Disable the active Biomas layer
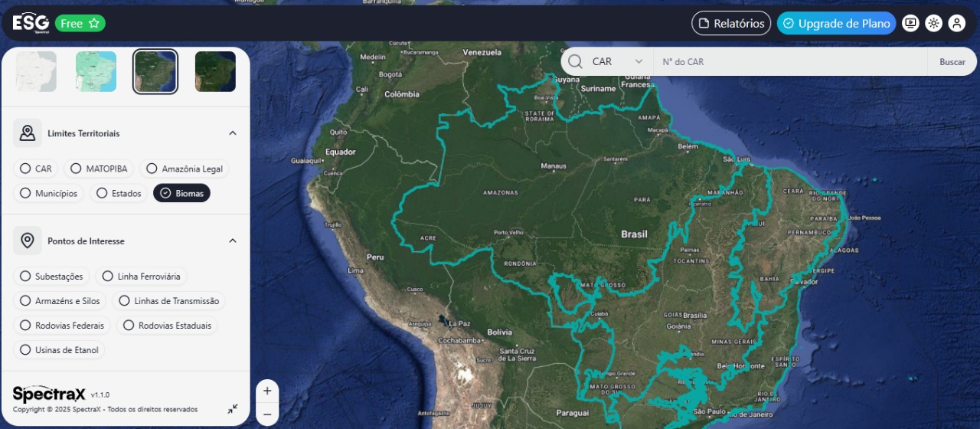Screen dimensions: 980x429 [x=182, y=193]
